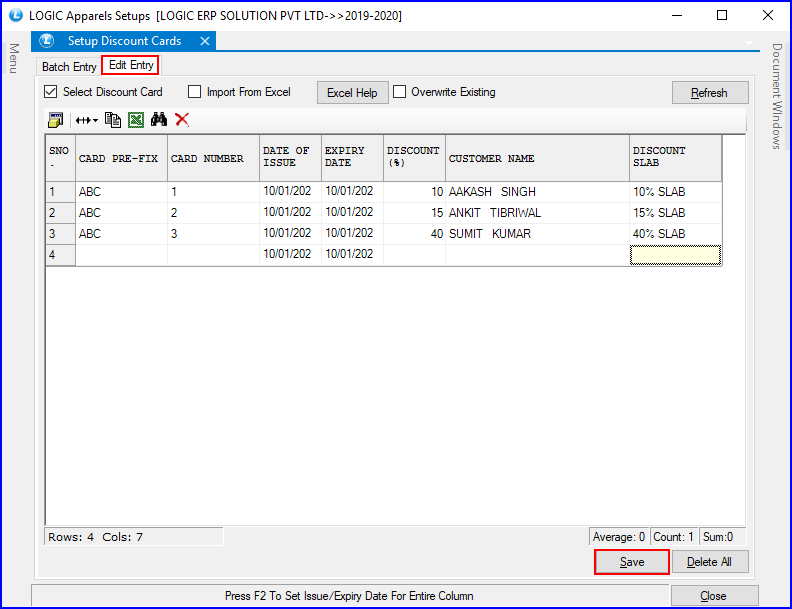Click the date of issue in row 4
This screenshot has width=792, height=609.
pyautogui.click(x=290, y=255)
